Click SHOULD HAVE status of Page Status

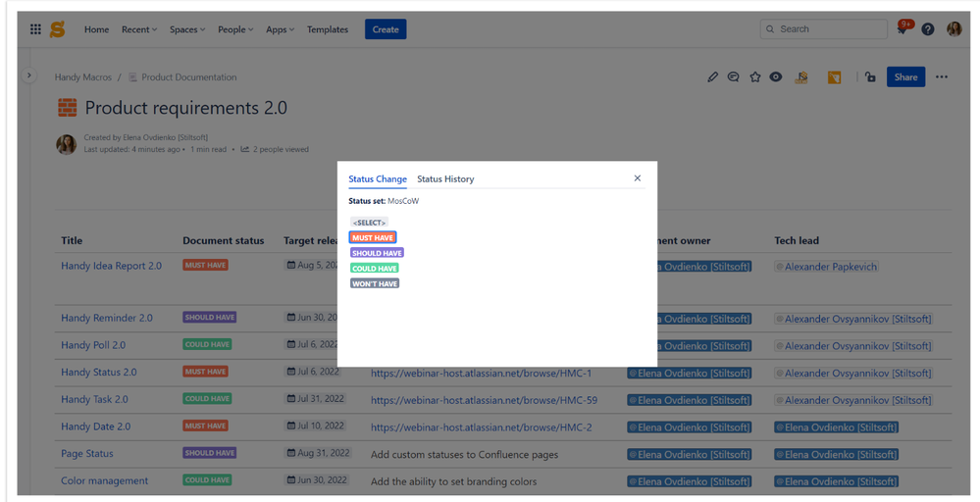coord(209,453)
